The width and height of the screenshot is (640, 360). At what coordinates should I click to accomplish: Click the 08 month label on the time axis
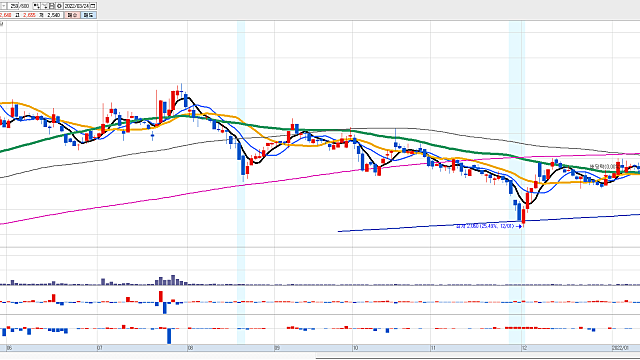190,348
